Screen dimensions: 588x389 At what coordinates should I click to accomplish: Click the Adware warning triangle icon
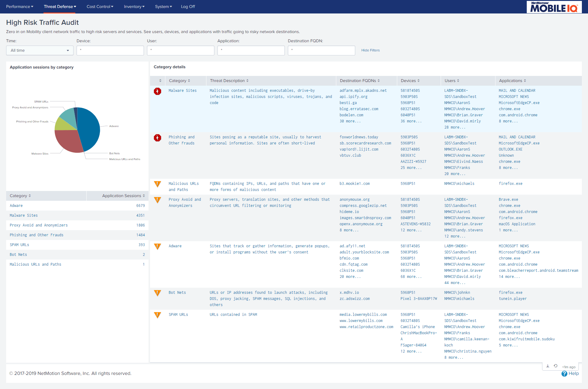point(157,246)
